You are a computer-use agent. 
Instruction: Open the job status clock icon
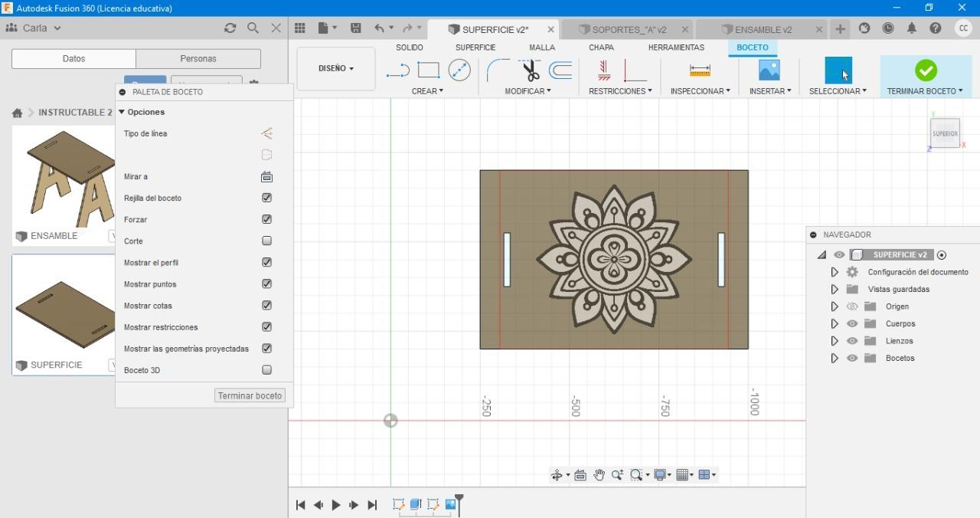tap(888, 28)
